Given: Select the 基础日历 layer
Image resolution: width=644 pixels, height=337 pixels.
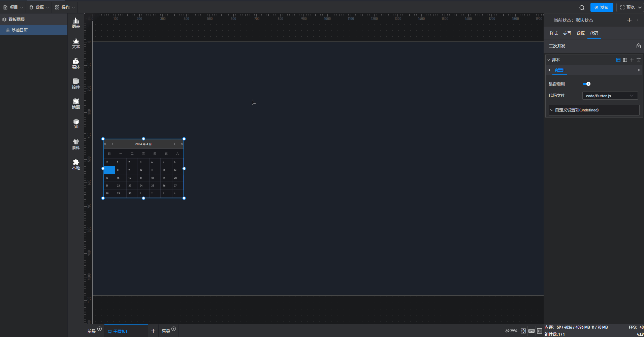Looking at the screenshot, I should (x=34, y=30).
